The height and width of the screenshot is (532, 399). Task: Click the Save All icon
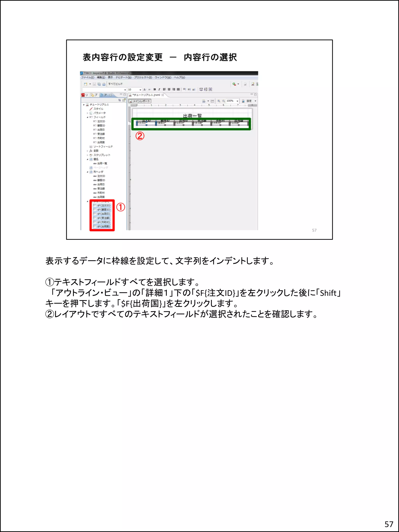99,84
